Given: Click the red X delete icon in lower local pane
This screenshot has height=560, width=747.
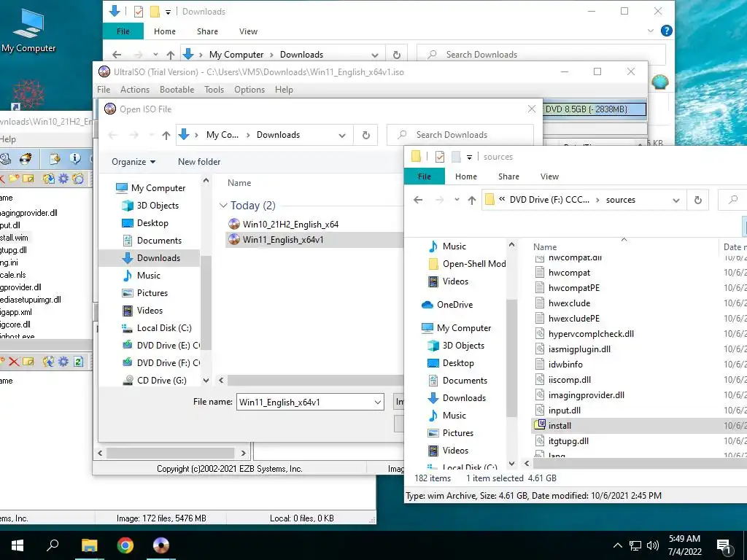Looking at the screenshot, I should coord(14,362).
